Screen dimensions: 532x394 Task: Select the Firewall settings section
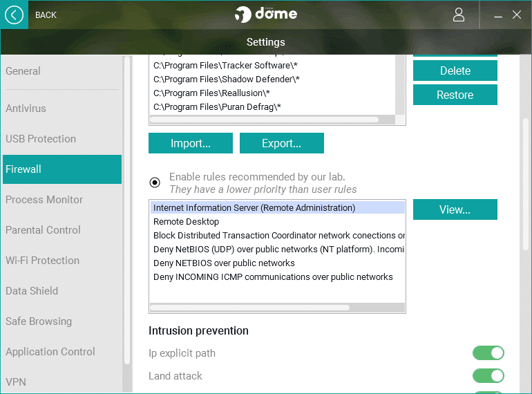[62, 169]
